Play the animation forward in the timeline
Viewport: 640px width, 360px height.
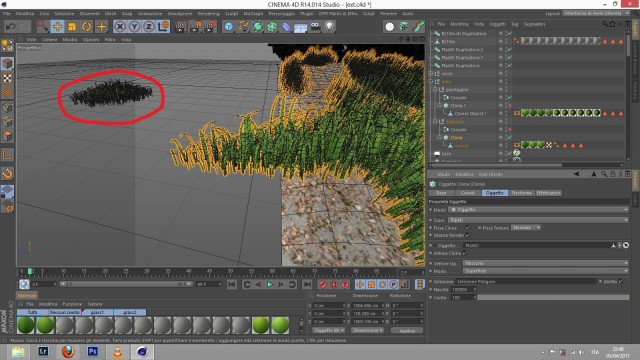[x=269, y=284]
